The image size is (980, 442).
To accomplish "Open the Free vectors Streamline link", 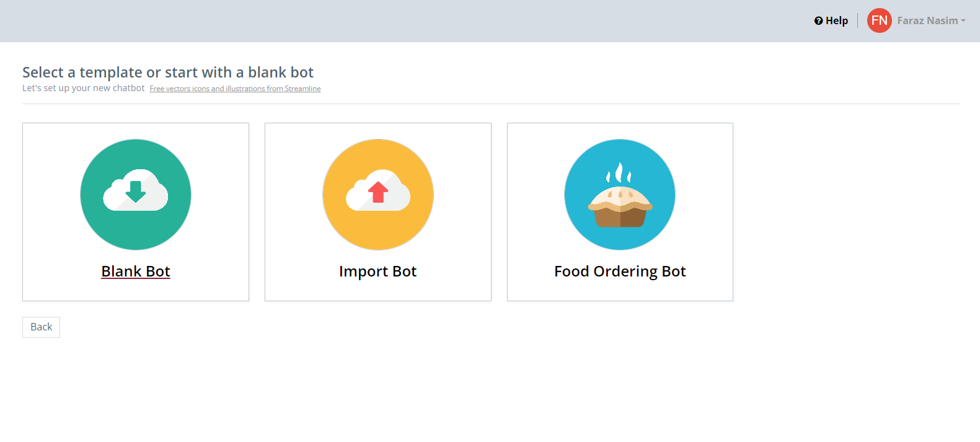I will [235, 89].
